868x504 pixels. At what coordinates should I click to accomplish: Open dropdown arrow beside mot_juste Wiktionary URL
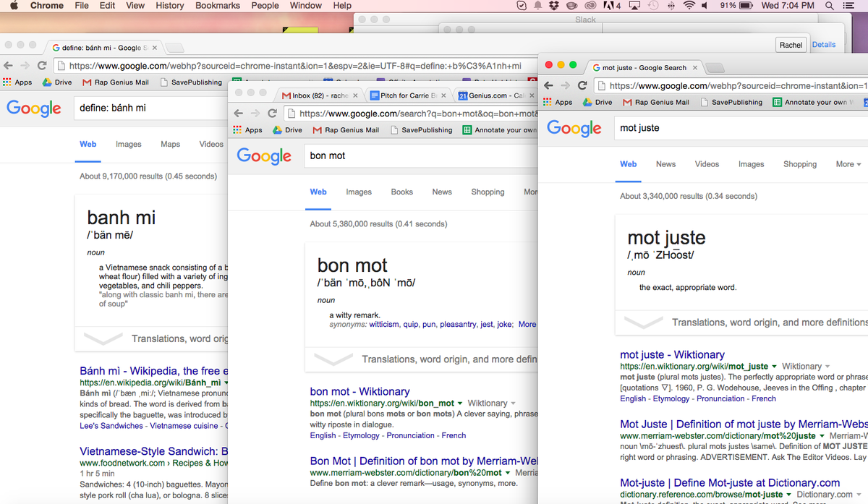[775, 367]
